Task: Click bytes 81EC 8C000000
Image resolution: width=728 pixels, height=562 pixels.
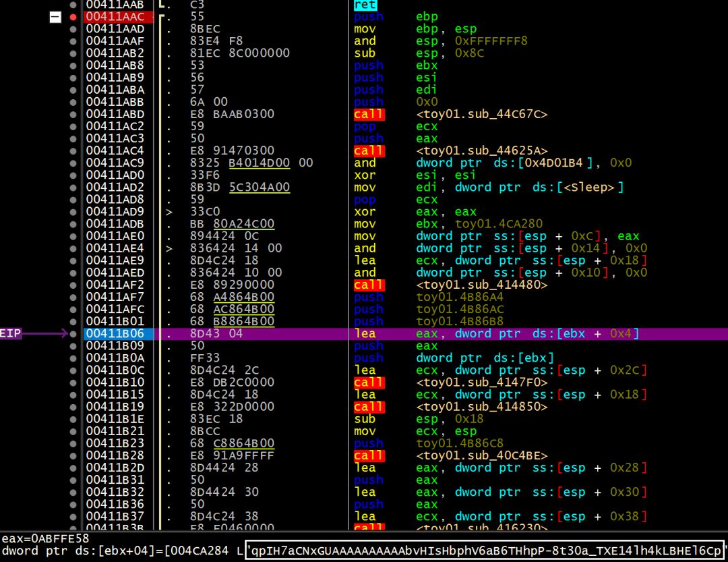Action: [x=239, y=53]
